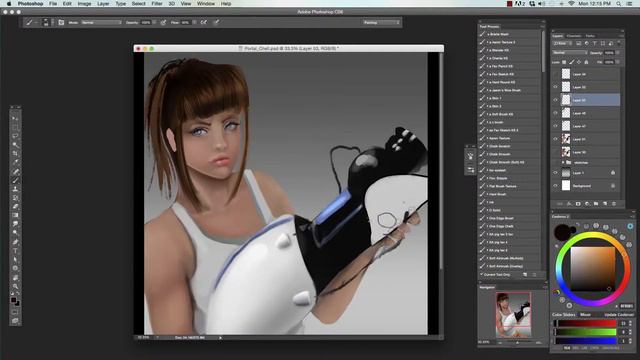Image resolution: width=640 pixels, height=360 pixels.
Task: Open the Apple menu
Action: 9,3
